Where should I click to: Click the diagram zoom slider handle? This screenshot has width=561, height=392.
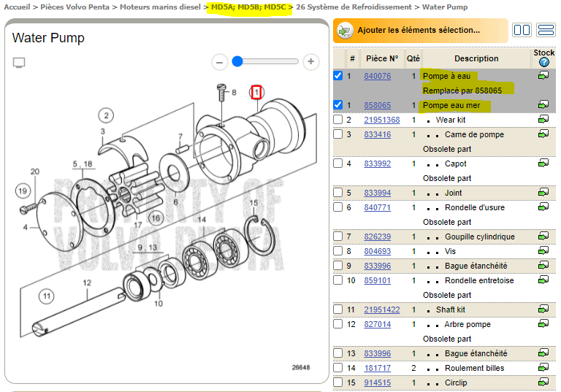point(237,61)
